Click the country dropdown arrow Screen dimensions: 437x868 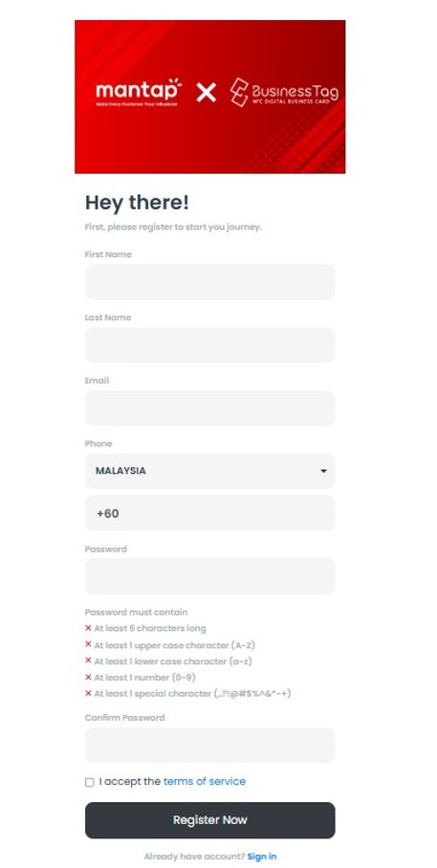[323, 471]
